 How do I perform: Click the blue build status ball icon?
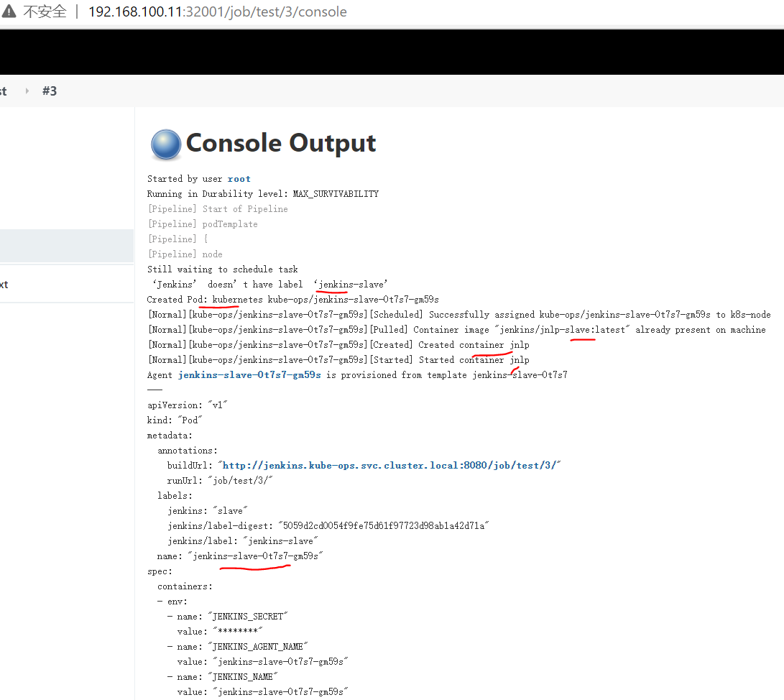[166, 144]
